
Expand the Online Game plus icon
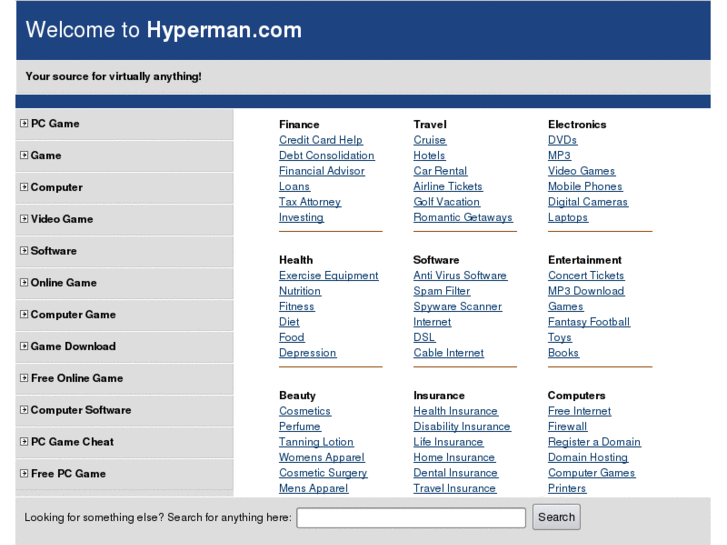point(24,282)
